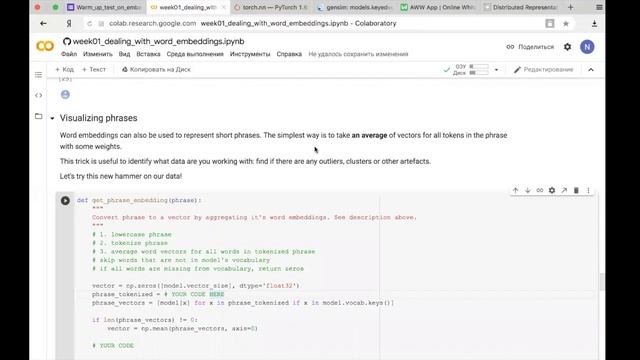The image size is (640, 360).
Task: Open Вид menu
Action: pyautogui.click(x=124, y=54)
